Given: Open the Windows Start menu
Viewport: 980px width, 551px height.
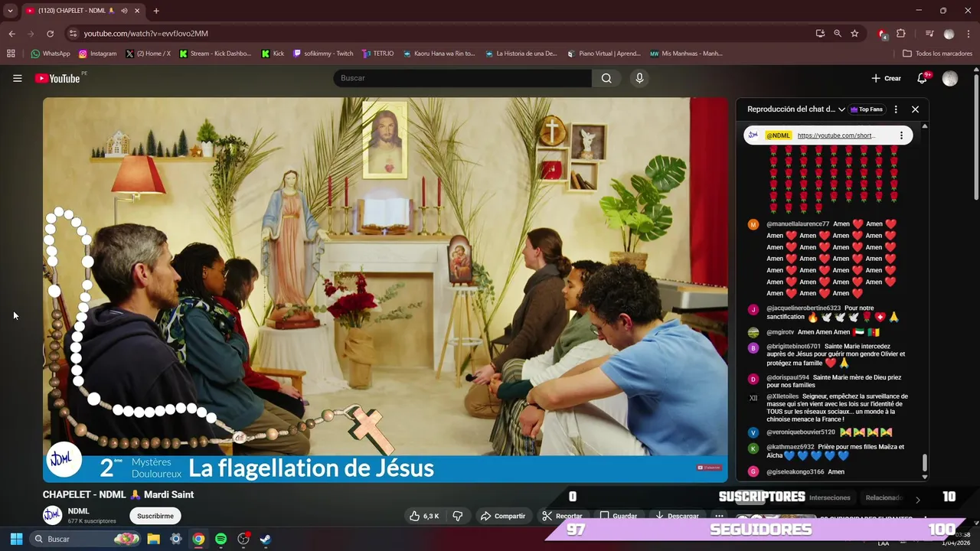Looking at the screenshot, I should point(16,539).
